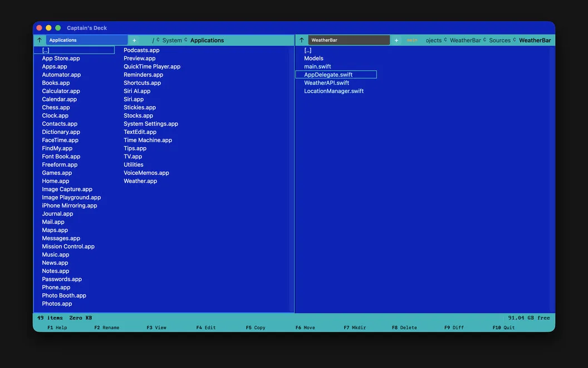588x368 pixels.
Task: Select AppDelegate.swift
Action: tap(336, 75)
